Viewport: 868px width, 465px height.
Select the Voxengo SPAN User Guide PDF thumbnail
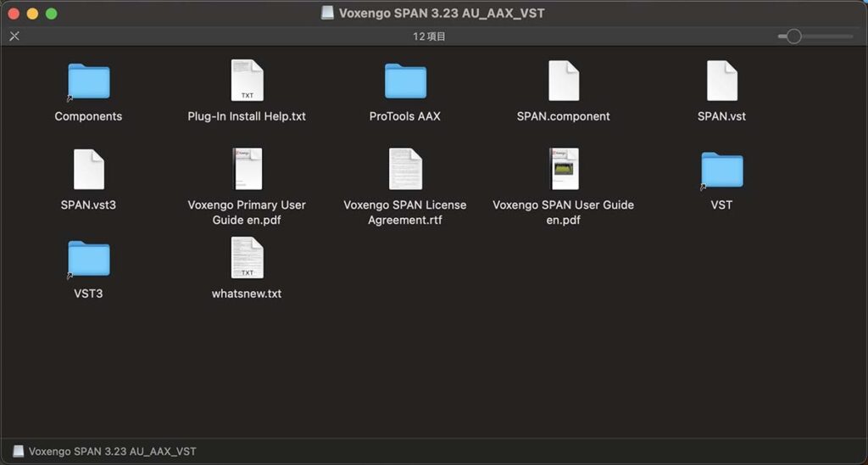(564, 170)
